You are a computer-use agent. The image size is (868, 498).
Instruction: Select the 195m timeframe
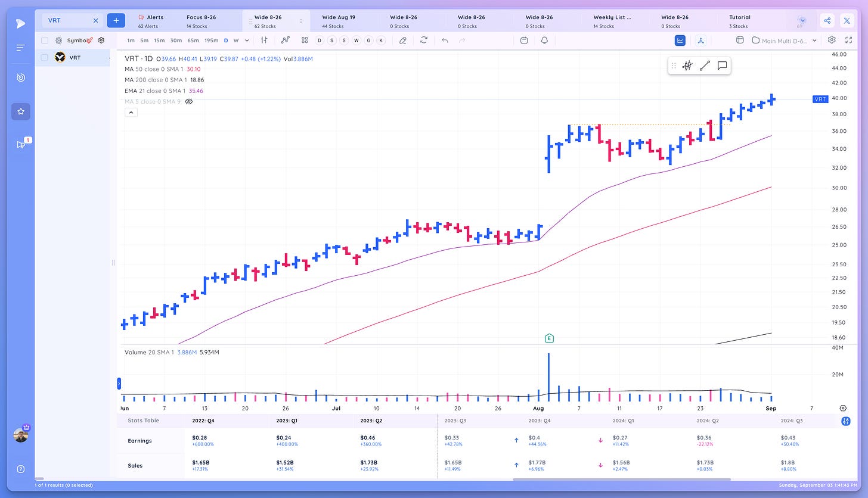click(211, 41)
